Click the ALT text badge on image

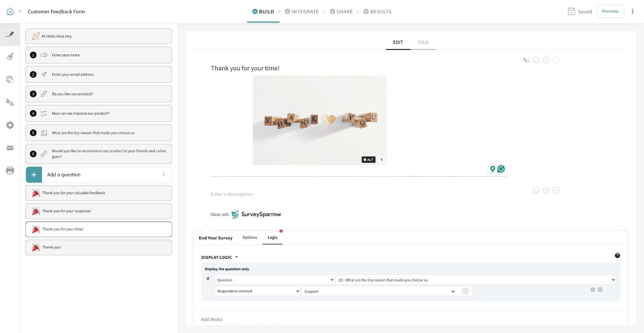pyautogui.click(x=368, y=160)
